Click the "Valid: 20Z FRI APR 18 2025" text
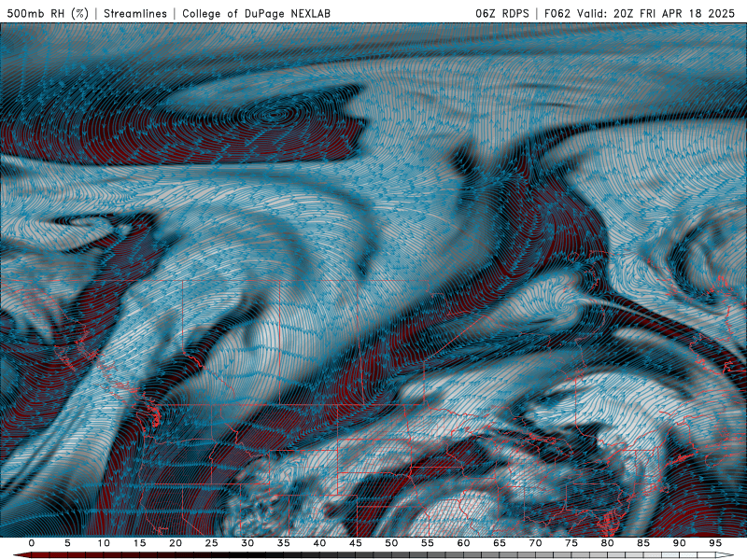This screenshot has height=560, width=747. click(x=656, y=13)
